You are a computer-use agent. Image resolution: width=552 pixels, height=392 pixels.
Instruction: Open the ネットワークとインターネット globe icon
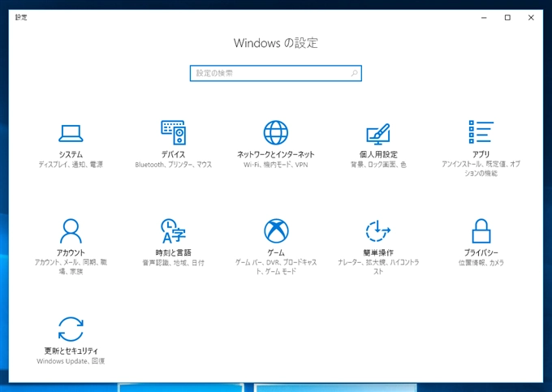click(x=276, y=132)
